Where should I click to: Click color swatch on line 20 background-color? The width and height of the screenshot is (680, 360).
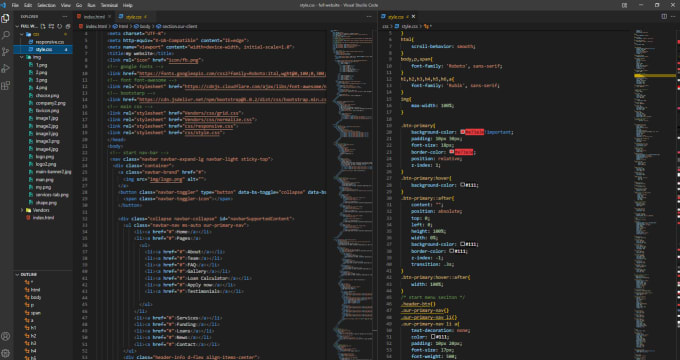point(463,132)
